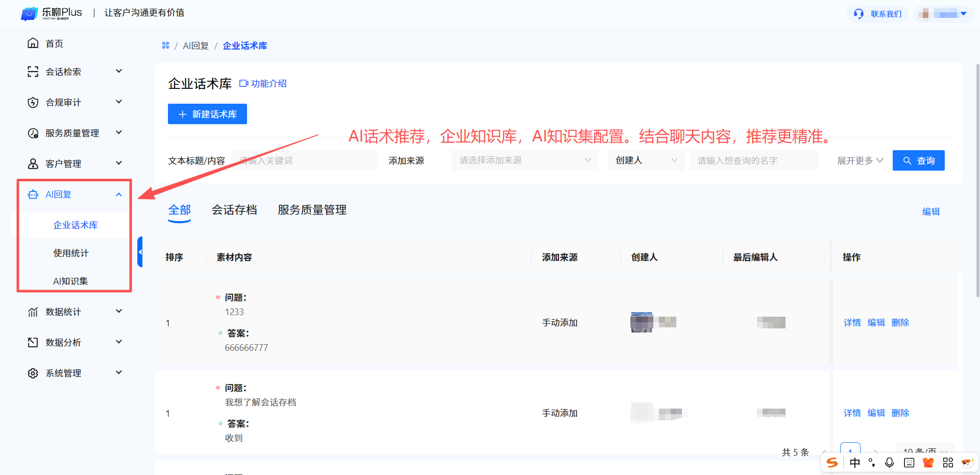Open 使用统计 in sidebar submenu
This screenshot has height=475, width=980.
click(x=71, y=253)
